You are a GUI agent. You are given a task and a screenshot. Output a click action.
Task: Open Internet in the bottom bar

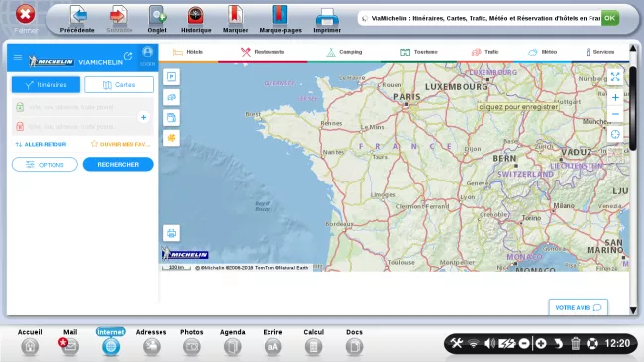pos(111,342)
